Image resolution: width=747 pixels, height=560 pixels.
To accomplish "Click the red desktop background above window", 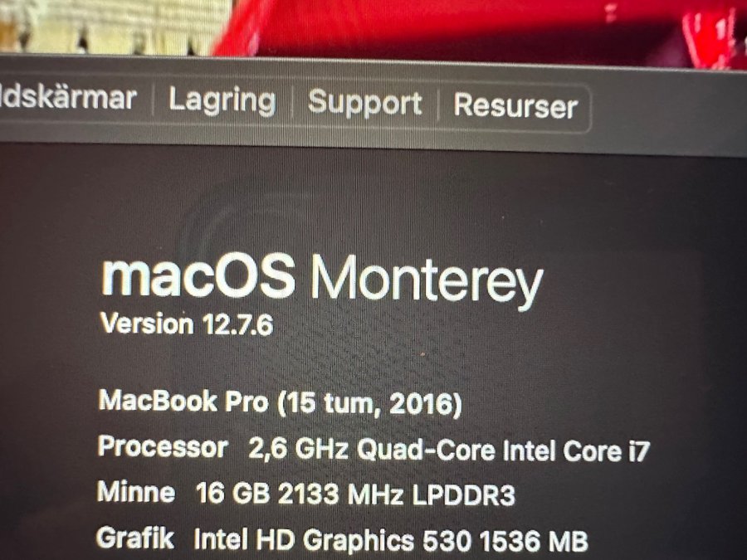I will [476, 28].
